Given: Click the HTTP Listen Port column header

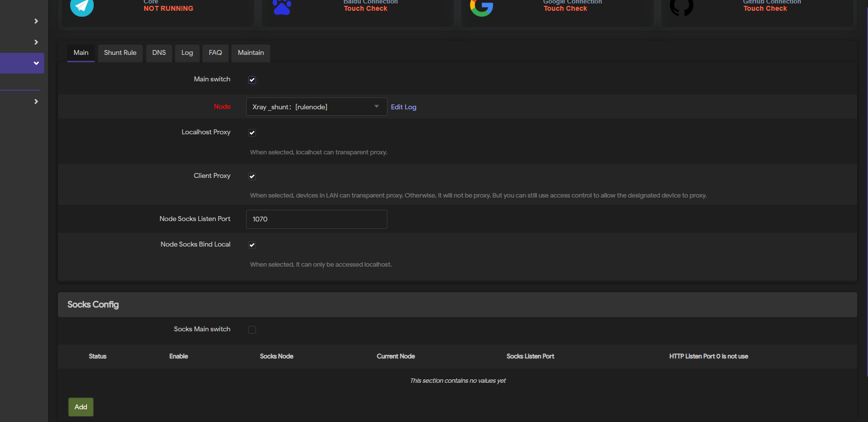Looking at the screenshot, I should [709, 356].
